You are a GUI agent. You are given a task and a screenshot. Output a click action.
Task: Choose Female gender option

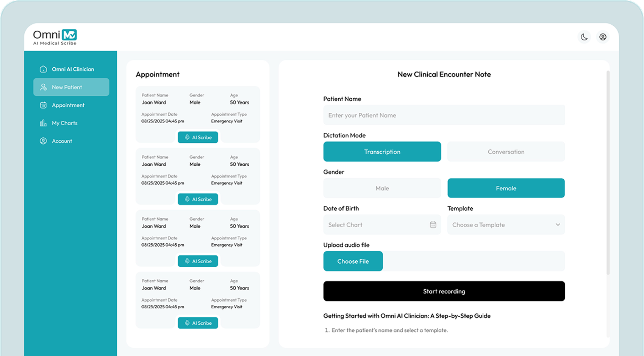506,188
